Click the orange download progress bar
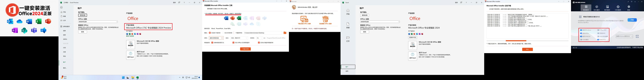Screen dimensions: 644x80 pos(516,41)
